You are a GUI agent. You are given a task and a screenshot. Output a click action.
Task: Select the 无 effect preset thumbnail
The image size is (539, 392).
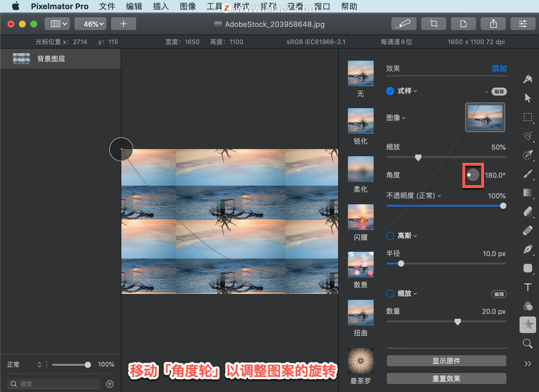360,73
